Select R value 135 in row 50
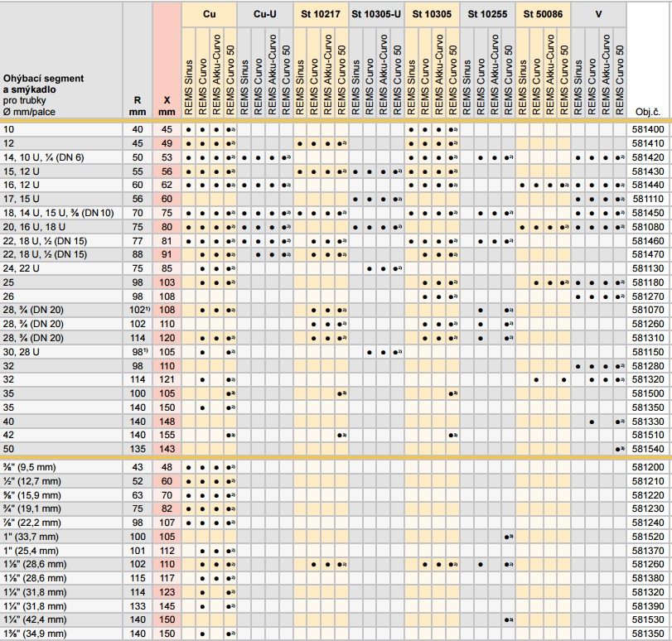The height and width of the screenshot is (641, 672). click(138, 449)
